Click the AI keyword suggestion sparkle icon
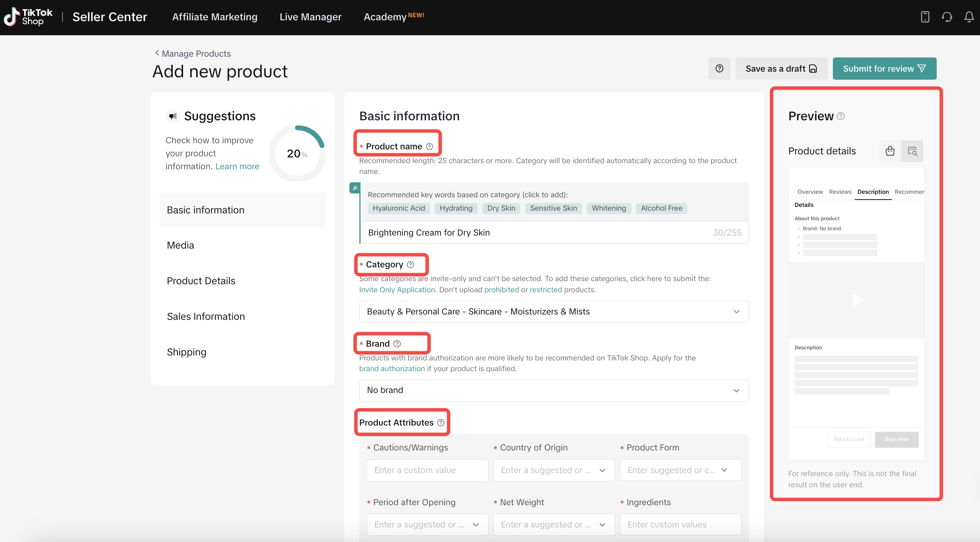The image size is (980, 542). (x=355, y=188)
